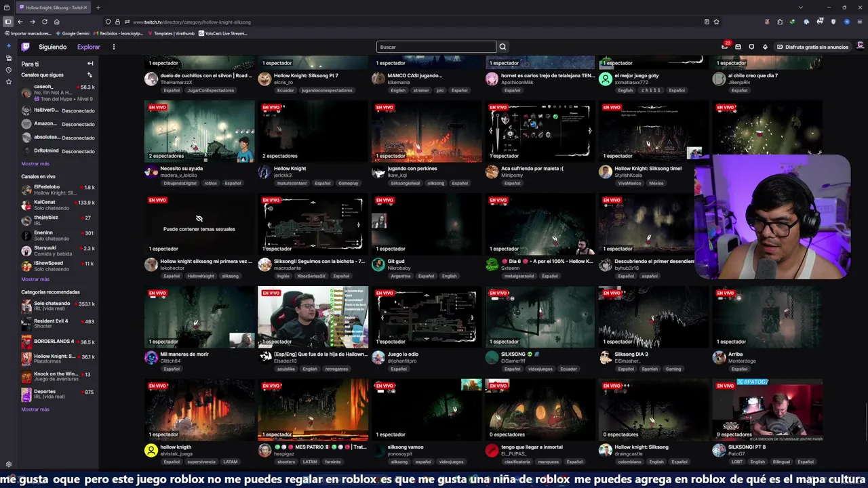Viewport: 868px width, 488px height.
Task: Open the SILKSONG! PT 8 stream thumbnail
Action: (768, 410)
